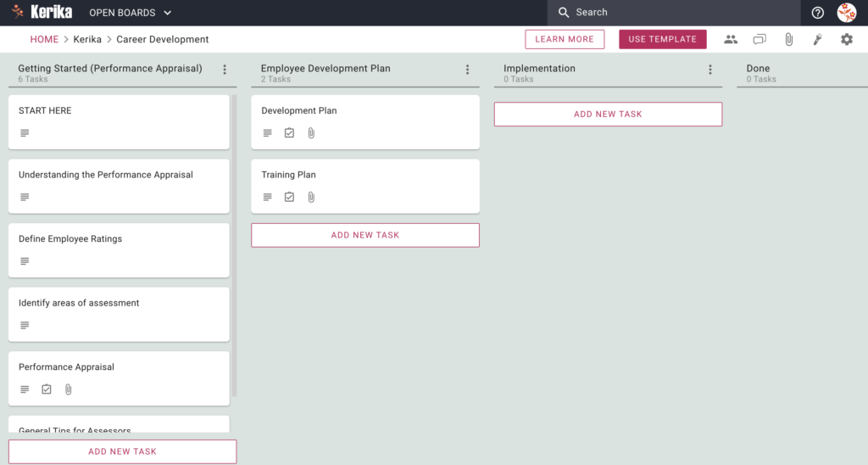The image size is (868, 465).
Task: Open checklist icon on Performance Appraisal card
Action: click(x=47, y=389)
